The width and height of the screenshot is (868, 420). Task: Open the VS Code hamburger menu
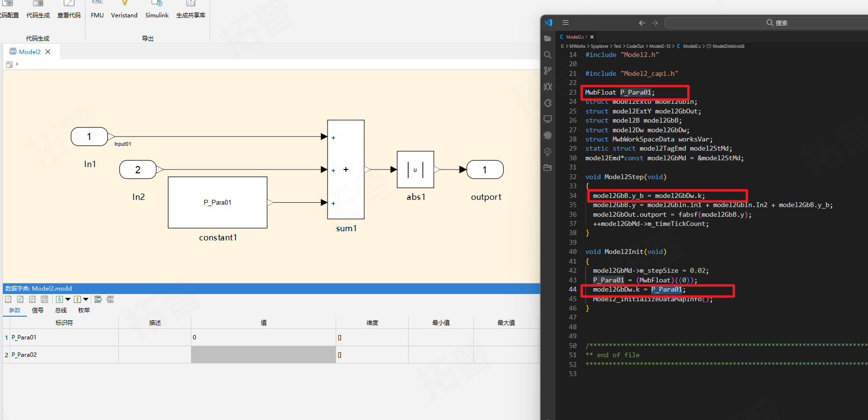coord(566,23)
